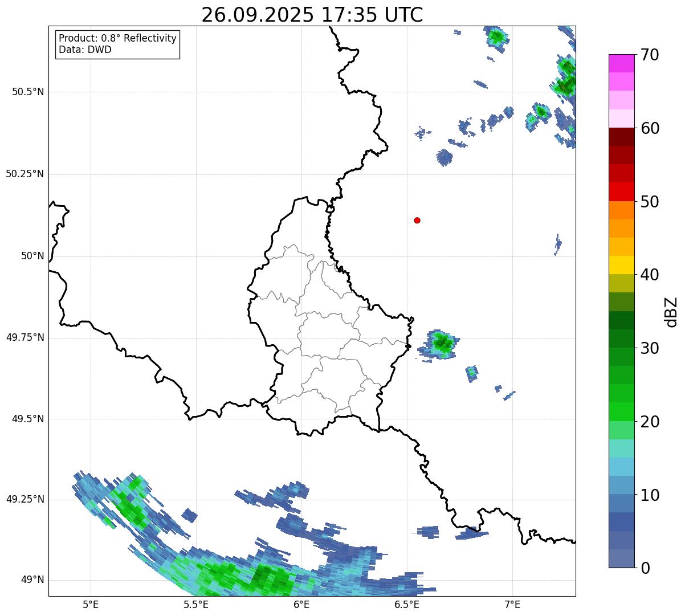
Task: Click the 60 colorbar tick value
Action: coord(650,128)
